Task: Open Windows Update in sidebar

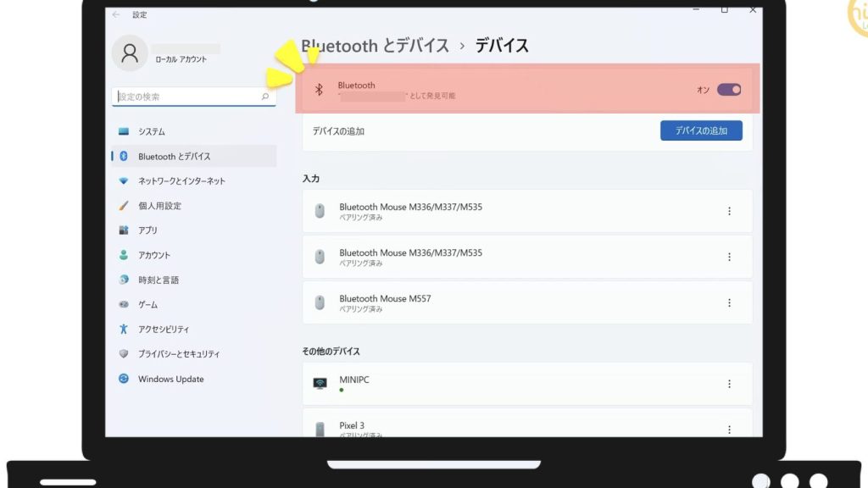Action: (x=194, y=379)
